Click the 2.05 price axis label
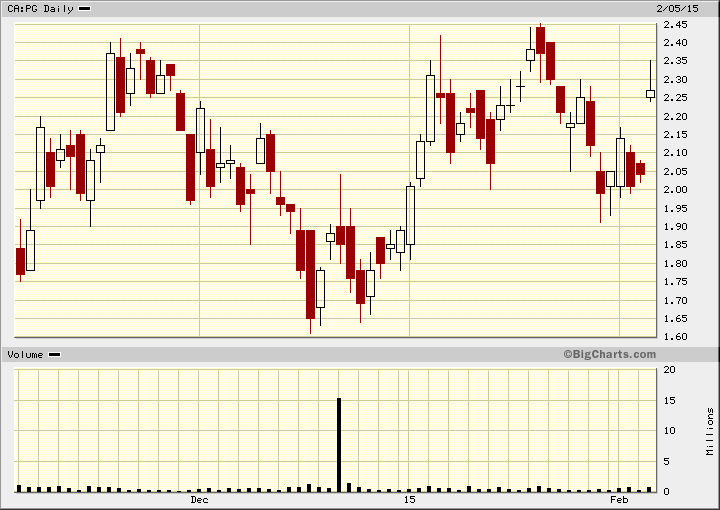720x510 pixels. pyautogui.click(x=675, y=171)
